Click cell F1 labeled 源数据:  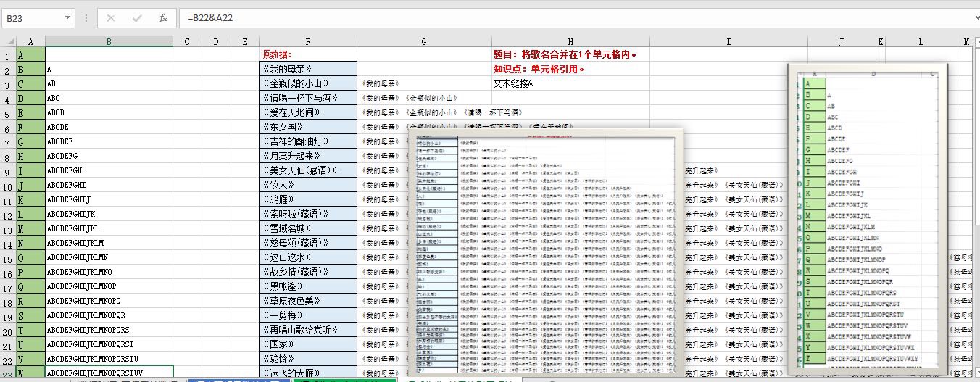(308, 55)
